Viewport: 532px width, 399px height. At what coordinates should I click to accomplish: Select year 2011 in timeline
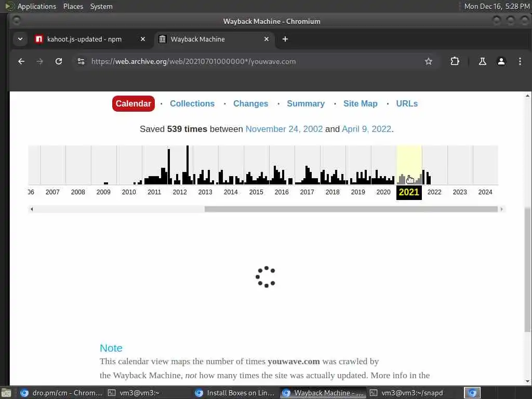coord(154,192)
